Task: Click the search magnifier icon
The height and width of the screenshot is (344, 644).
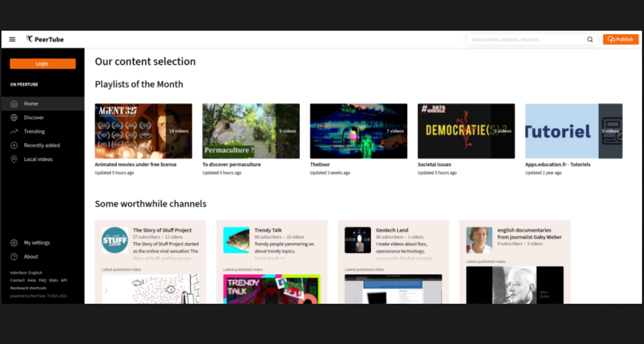Action: click(x=590, y=39)
